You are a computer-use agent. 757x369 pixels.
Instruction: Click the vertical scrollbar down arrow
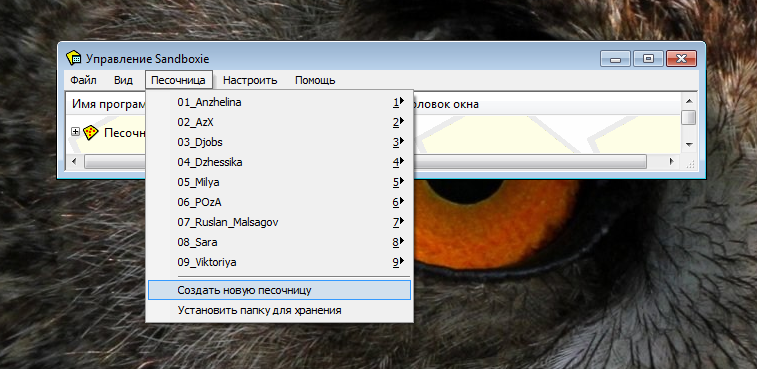pyautogui.click(x=689, y=144)
